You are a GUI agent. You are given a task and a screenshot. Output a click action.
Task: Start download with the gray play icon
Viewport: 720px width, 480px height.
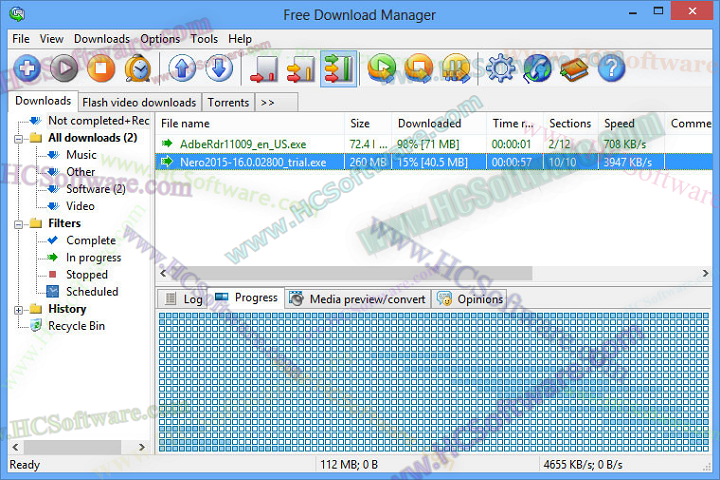(64, 69)
